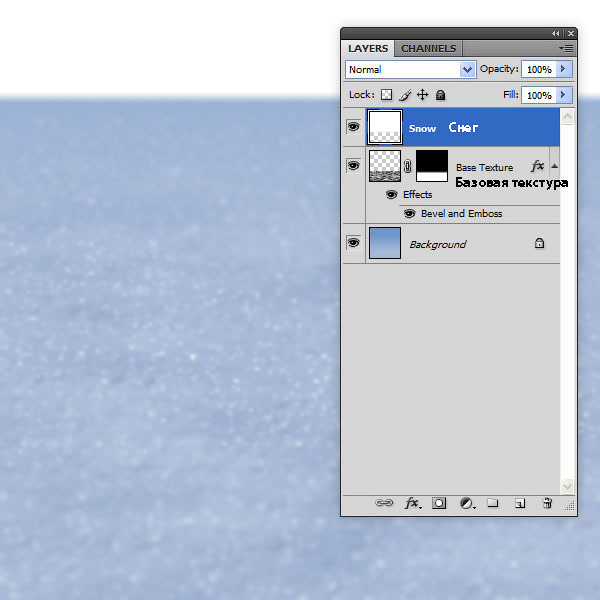Click the layer list scroll up arrow
This screenshot has height=600, width=600.
click(x=567, y=116)
